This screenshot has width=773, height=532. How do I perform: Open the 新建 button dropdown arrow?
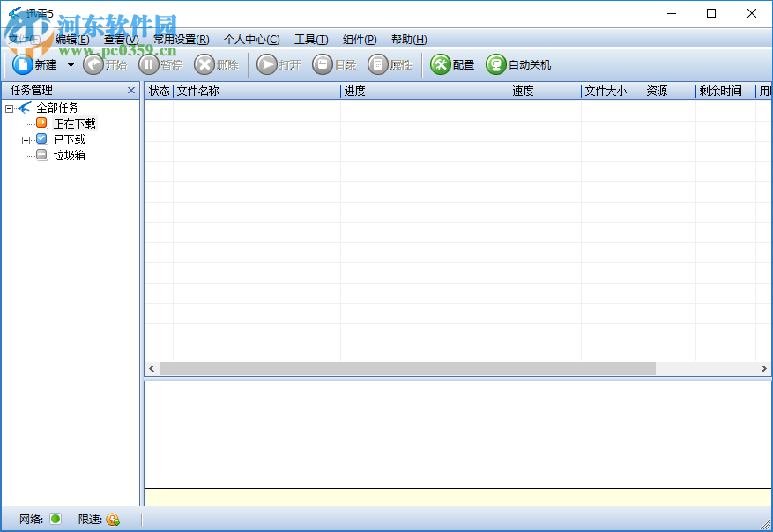[x=71, y=63]
